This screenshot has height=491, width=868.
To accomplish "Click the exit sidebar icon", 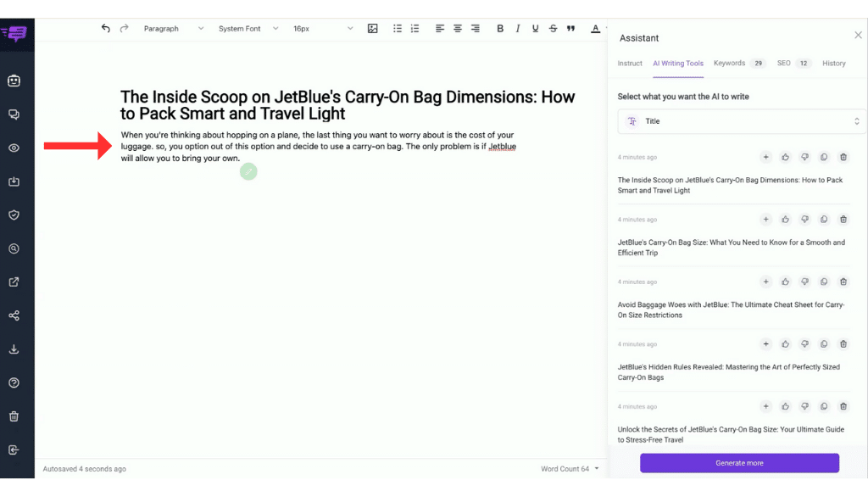I will pyautogui.click(x=14, y=449).
